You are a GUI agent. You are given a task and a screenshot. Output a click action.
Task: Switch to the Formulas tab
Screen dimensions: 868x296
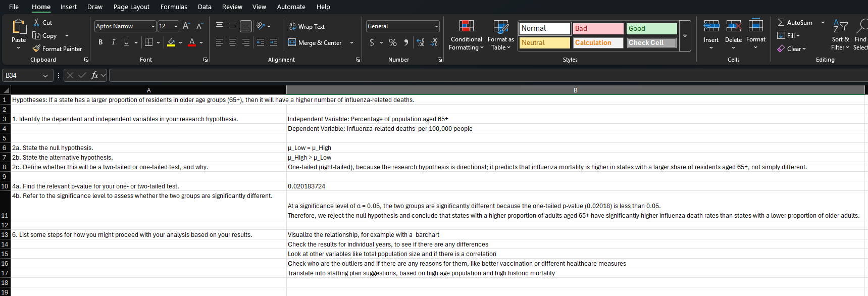click(174, 7)
